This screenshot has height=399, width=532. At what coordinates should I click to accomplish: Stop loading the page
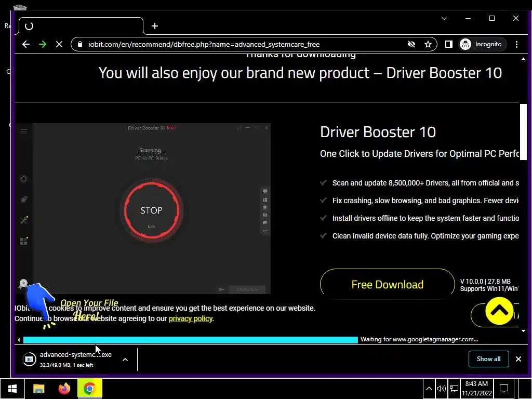click(x=59, y=44)
